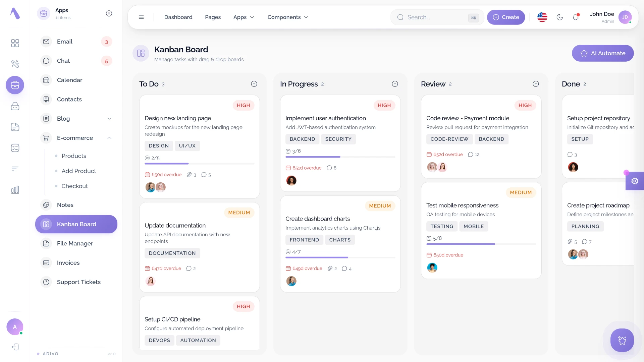Image resolution: width=644 pixels, height=362 pixels.
Task: Open Calendar in sidebar
Action: click(76, 80)
